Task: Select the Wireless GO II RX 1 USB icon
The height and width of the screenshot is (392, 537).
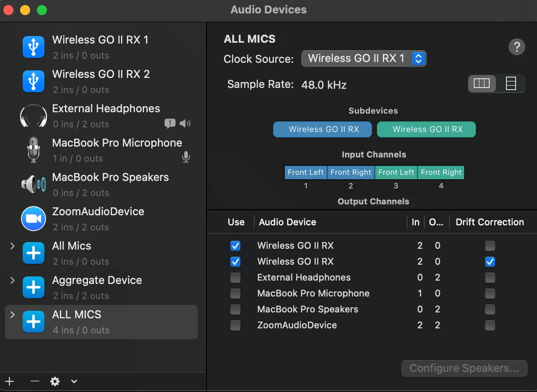Action: pos(34,47)
